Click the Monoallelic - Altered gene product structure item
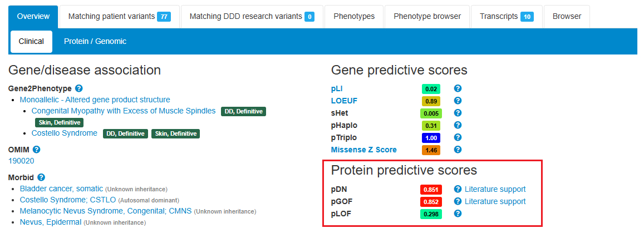 coord(95,100)
